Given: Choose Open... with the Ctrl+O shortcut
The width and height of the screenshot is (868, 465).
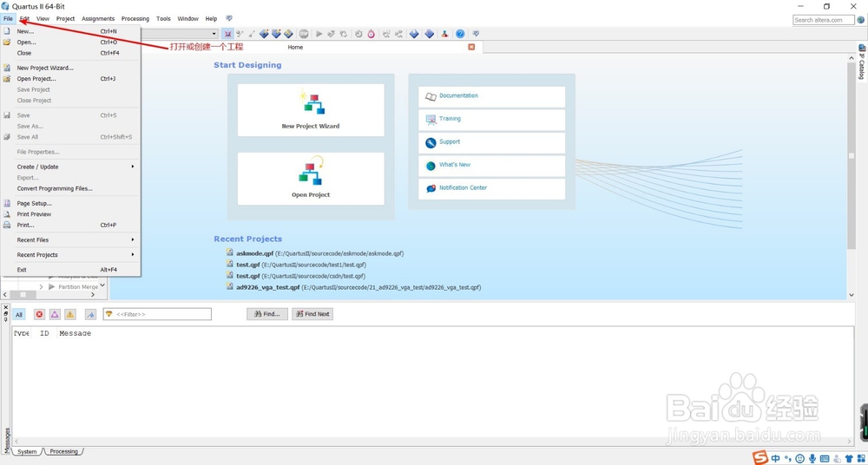Looking at the screenshot, I should (71, 42).
